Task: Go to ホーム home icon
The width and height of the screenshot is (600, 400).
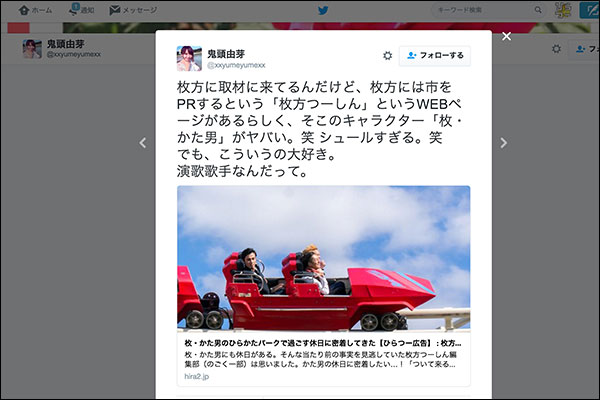Action: [24, 10]
